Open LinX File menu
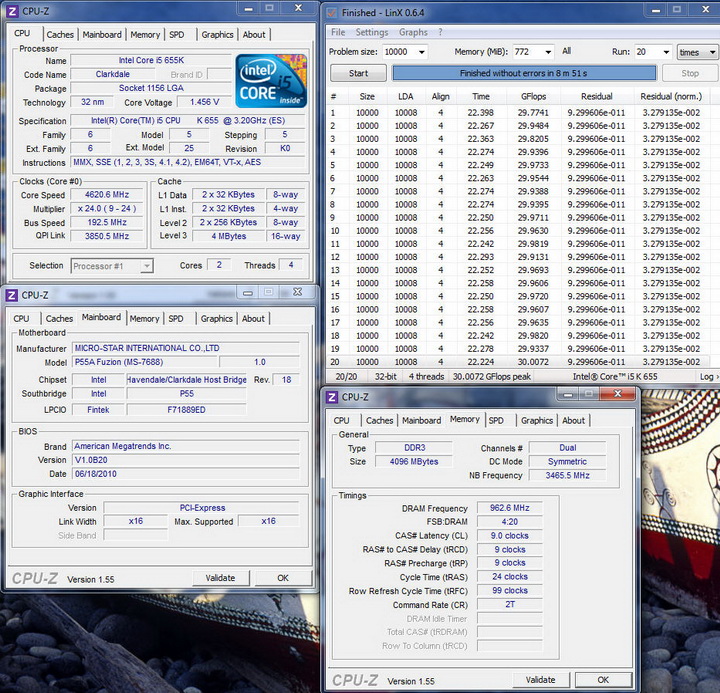This screenshot has width=720, height=693. pos(338,32)
